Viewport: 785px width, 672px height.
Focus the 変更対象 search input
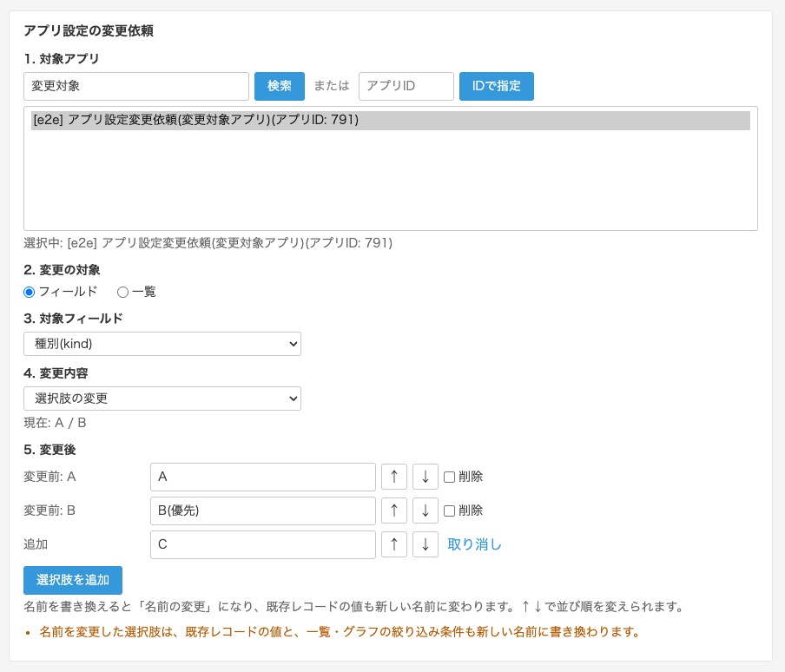136,86
